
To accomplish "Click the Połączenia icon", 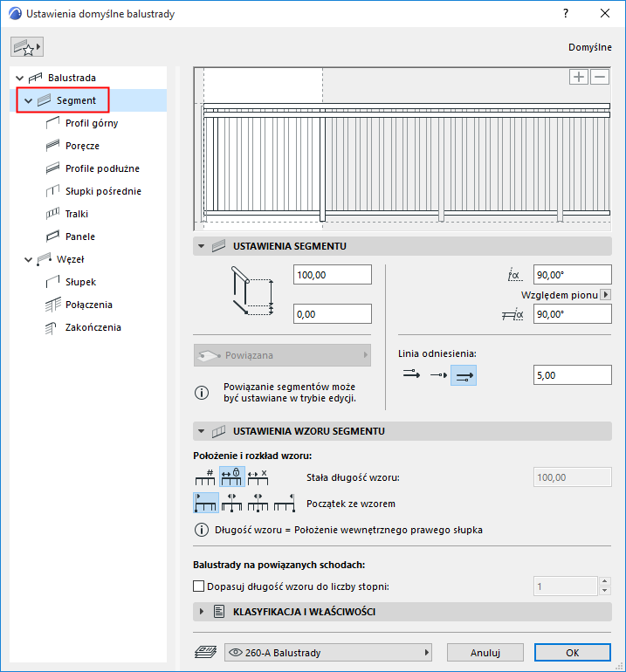I will (52, 305).
